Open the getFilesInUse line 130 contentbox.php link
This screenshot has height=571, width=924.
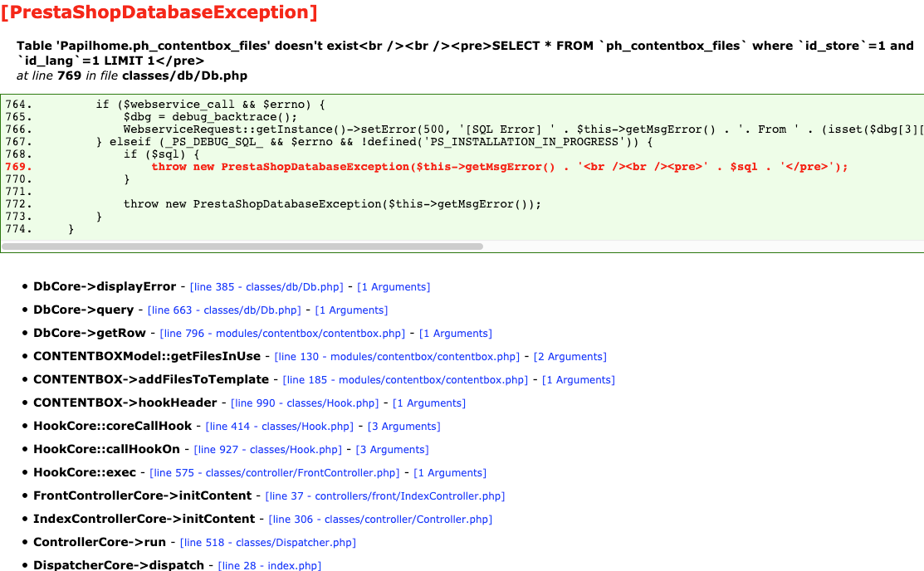(x=397, y=357)
